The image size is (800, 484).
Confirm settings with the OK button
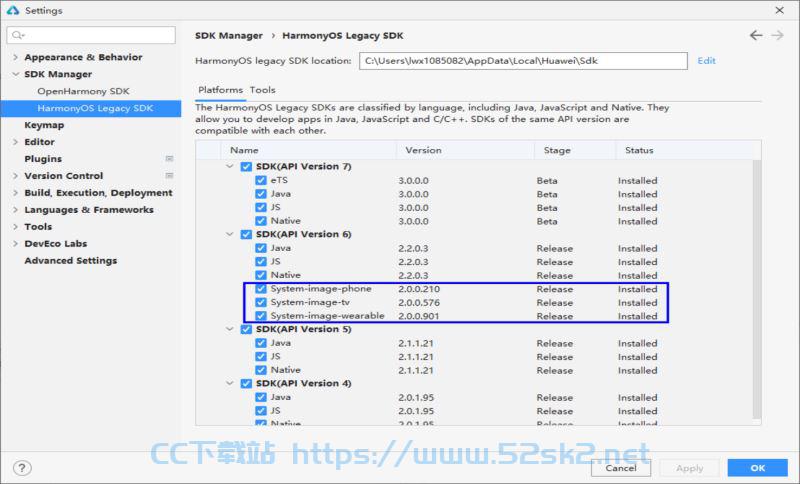[x=758, y=468]
